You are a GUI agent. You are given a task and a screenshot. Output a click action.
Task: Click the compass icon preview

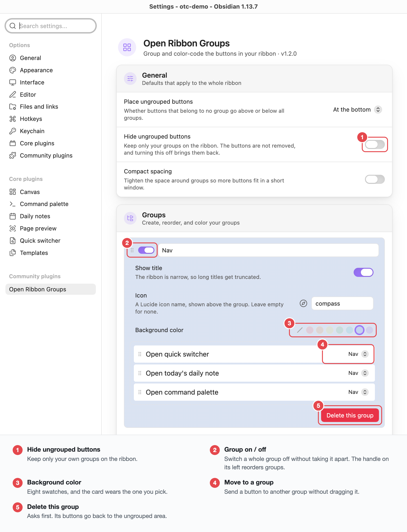[x=303, y=304]
